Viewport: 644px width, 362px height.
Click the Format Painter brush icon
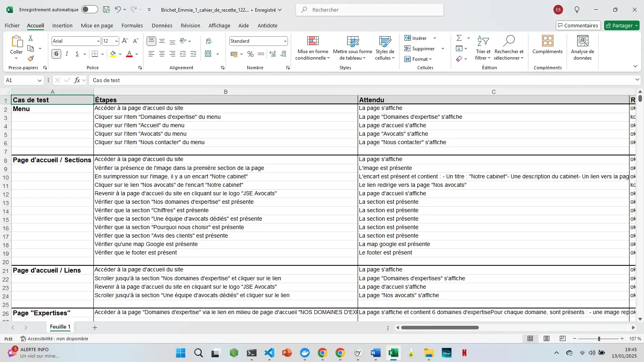31,59
